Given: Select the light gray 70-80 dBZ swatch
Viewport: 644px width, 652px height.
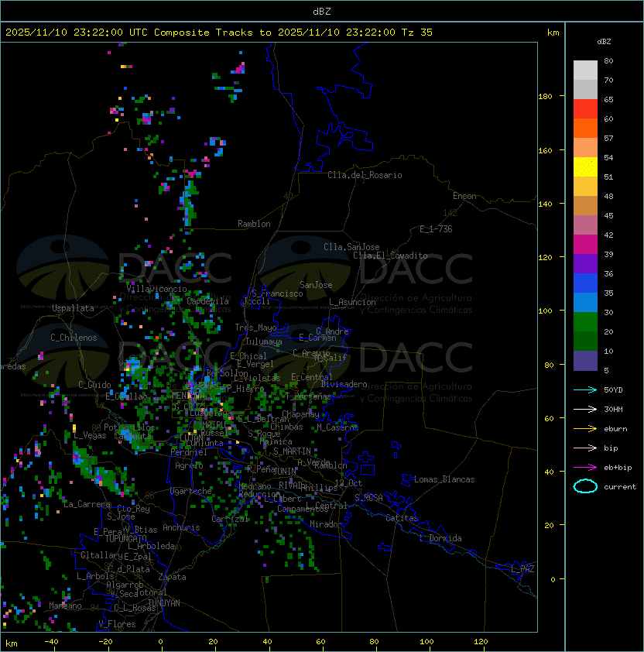Looking at the screenshot, I should tap(585, 70).
